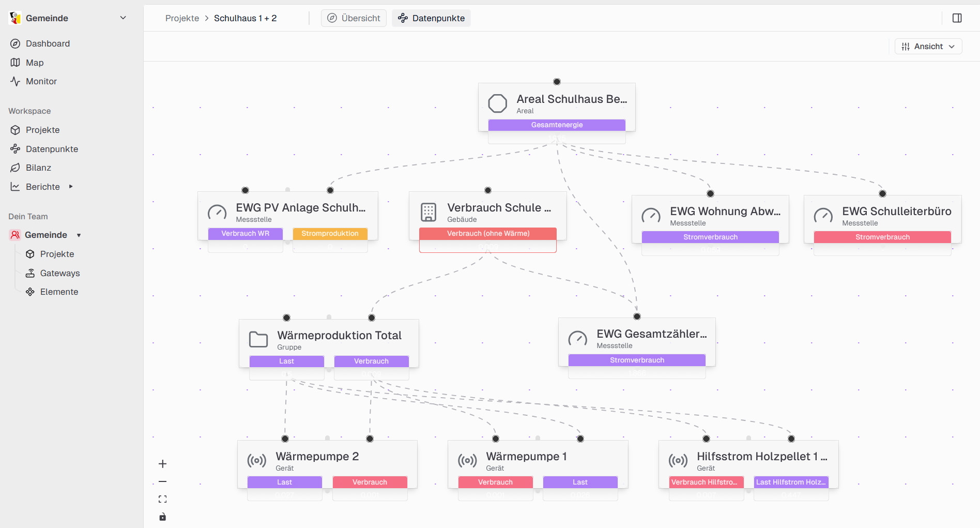This screenshot has width=980, height=528.
Task: Click the Monitor pulse icon
Action: (x=16, y=81)
